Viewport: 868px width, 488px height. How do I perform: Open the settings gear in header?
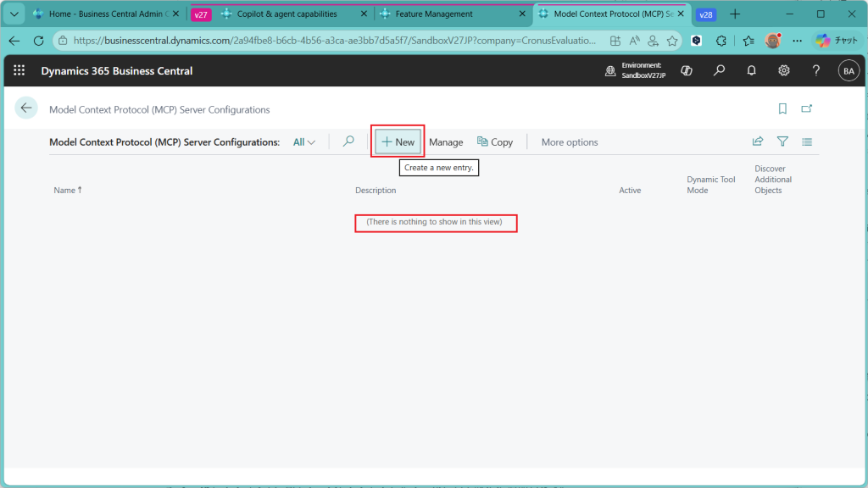click(x=784, y=71)
